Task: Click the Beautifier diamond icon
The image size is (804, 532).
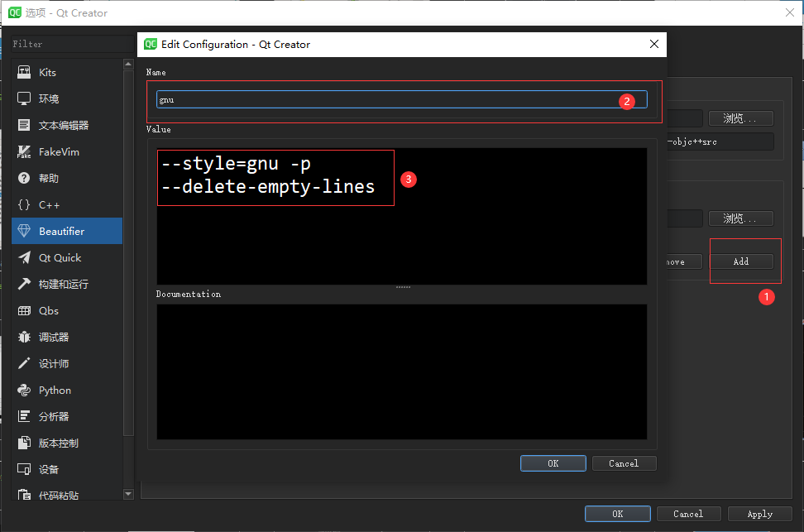Action: tap(24, 231)
